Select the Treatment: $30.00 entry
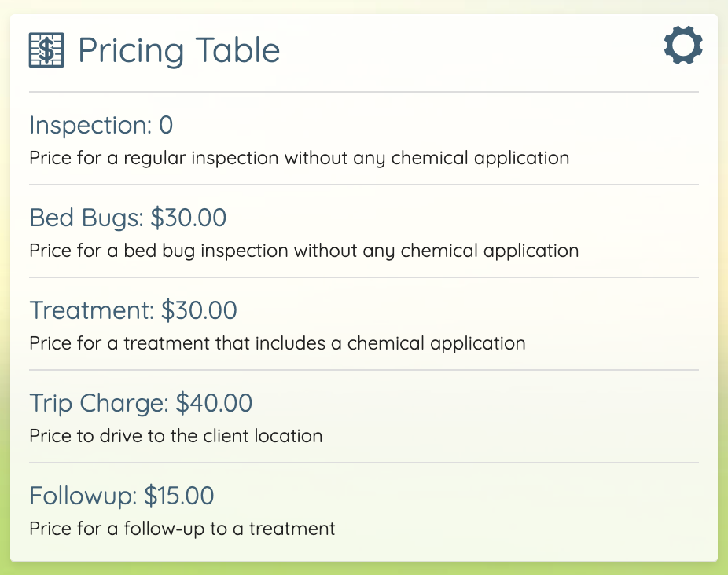The height and width of the screenshot is (575, 728). [133, 310]
